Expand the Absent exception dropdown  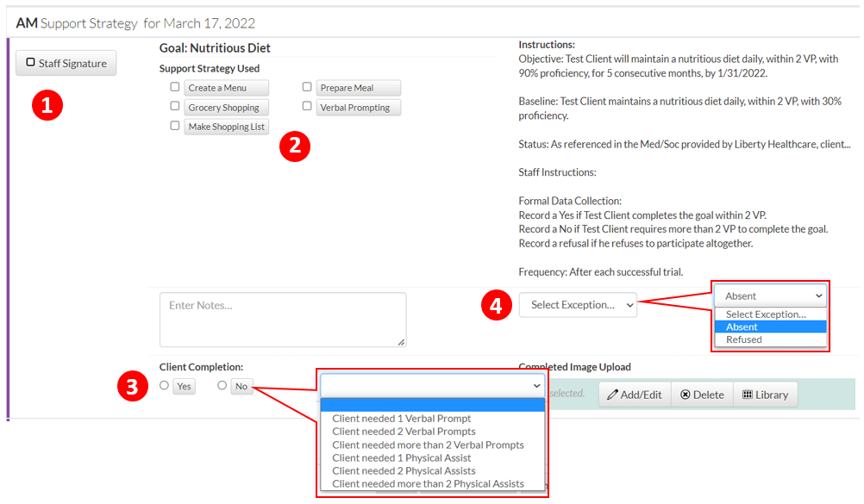(x=769, y=296)
